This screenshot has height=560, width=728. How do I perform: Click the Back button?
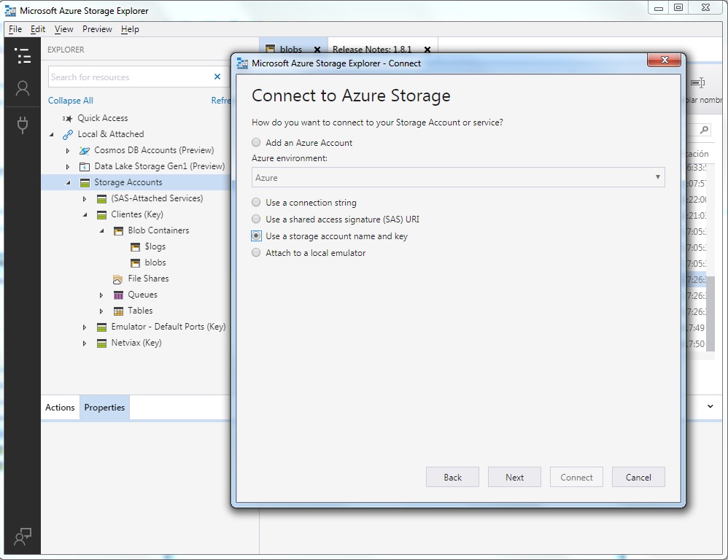pos(452,477)
